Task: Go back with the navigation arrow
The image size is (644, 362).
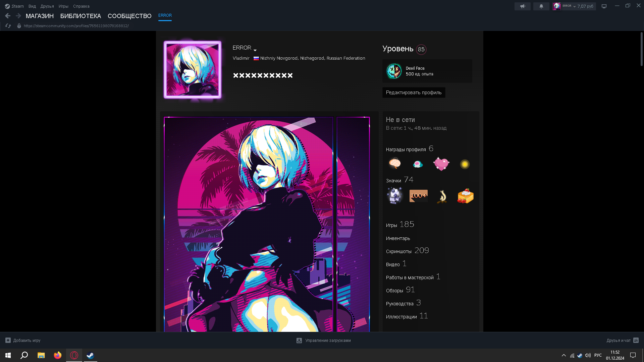Action: (8, 16)
